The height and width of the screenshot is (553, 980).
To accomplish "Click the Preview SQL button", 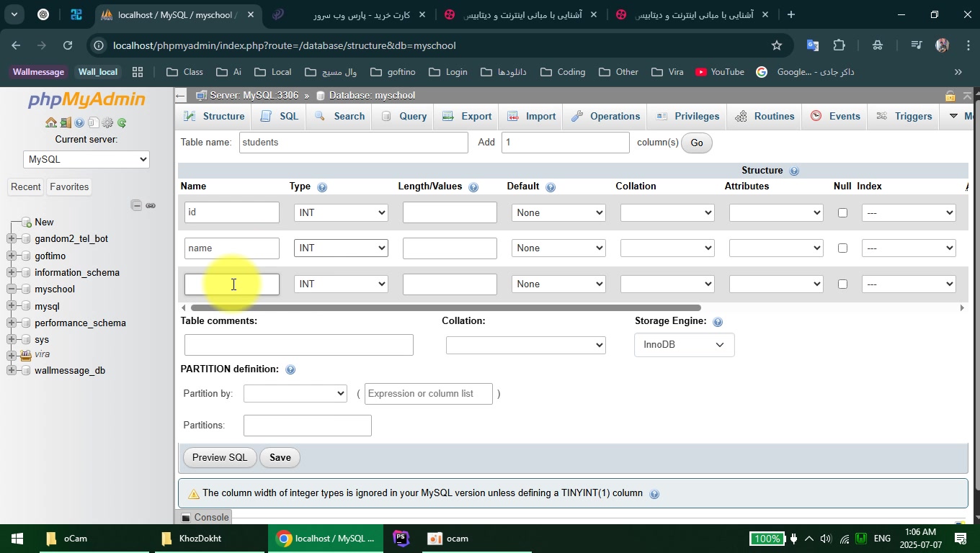I will 220,458.
